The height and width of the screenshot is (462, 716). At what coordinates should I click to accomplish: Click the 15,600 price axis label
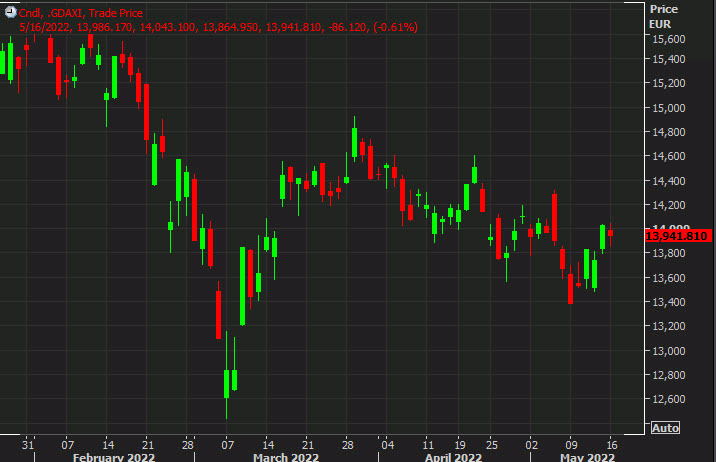pos(669,39)
